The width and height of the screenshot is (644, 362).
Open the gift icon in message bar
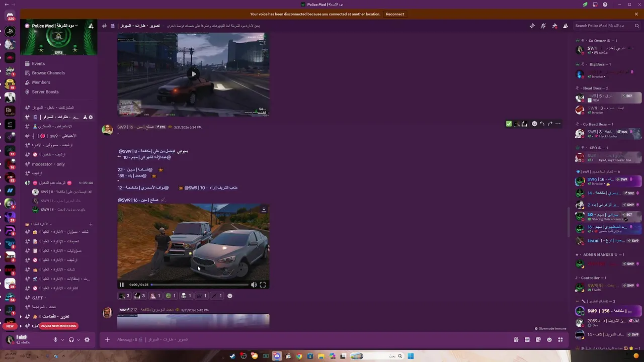tap(516, 339)
